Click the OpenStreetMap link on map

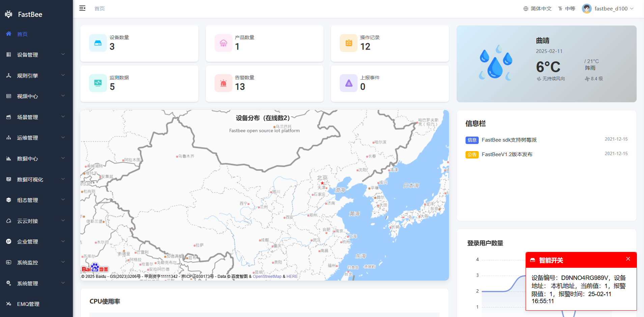(x=267, y=277)
